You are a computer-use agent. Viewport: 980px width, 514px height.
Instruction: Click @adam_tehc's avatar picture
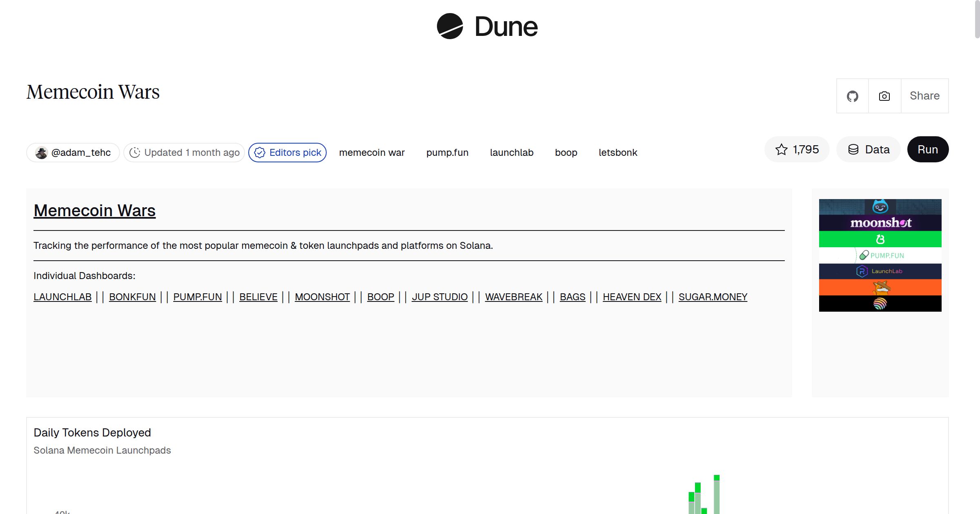(41, 152)
